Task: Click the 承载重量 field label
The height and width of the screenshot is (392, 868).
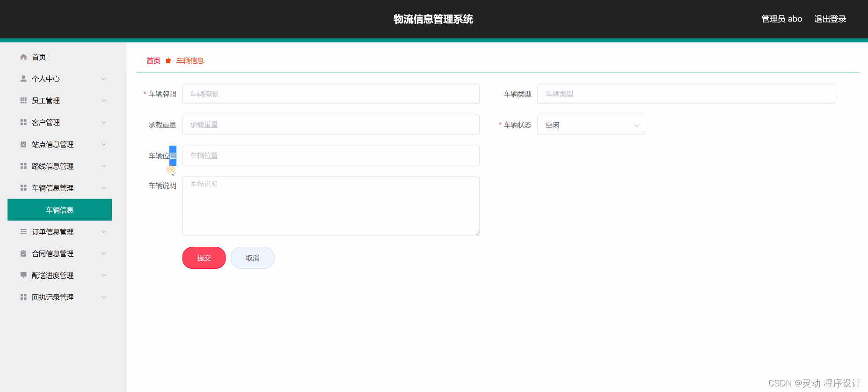Action: click(162, 125)
